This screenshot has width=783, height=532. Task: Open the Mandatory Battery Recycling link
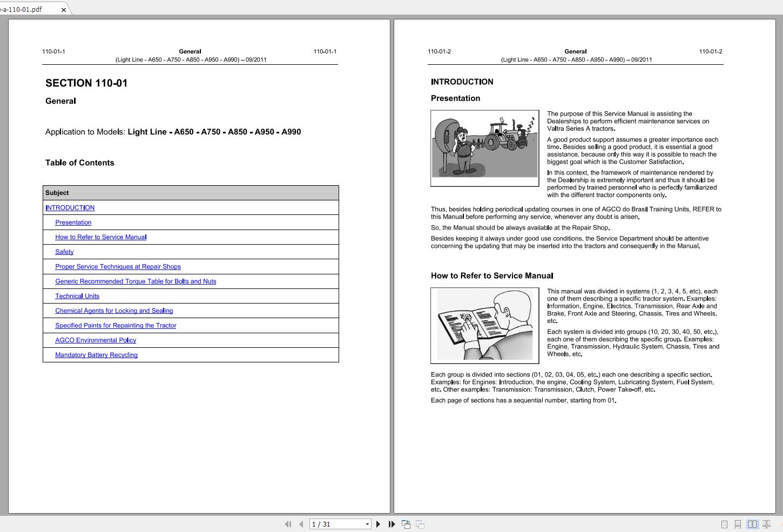96,355
